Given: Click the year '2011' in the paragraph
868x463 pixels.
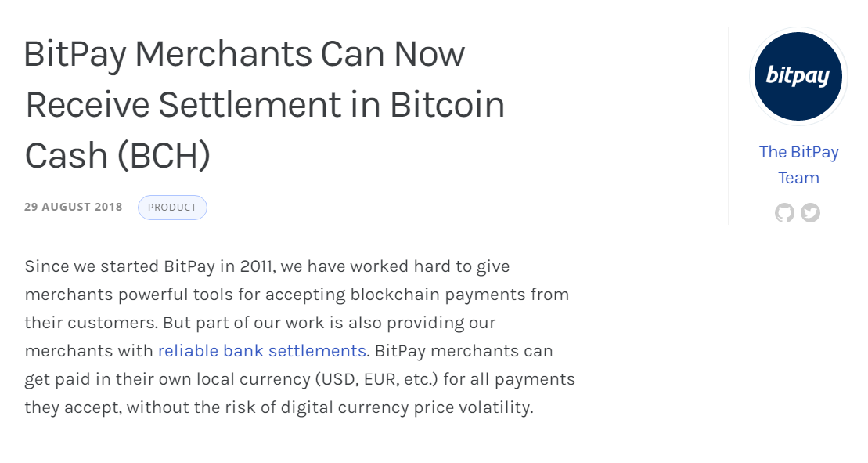Looking at the screenshot, I should [x=257, y=266].
